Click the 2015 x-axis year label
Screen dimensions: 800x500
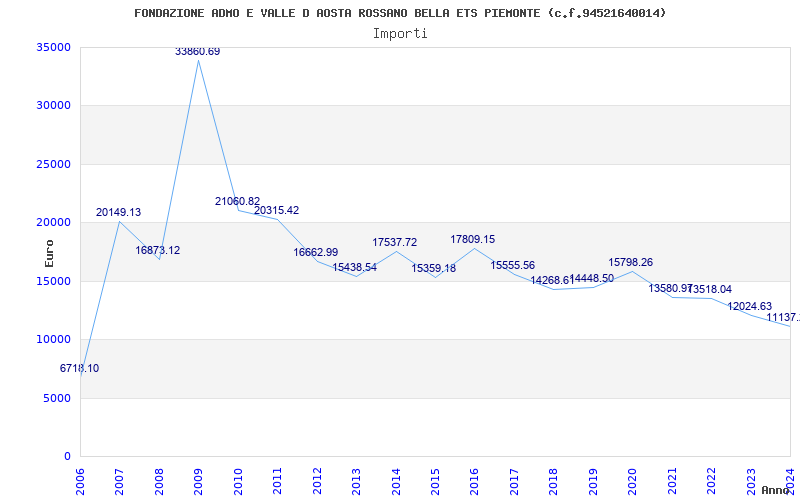435,482
